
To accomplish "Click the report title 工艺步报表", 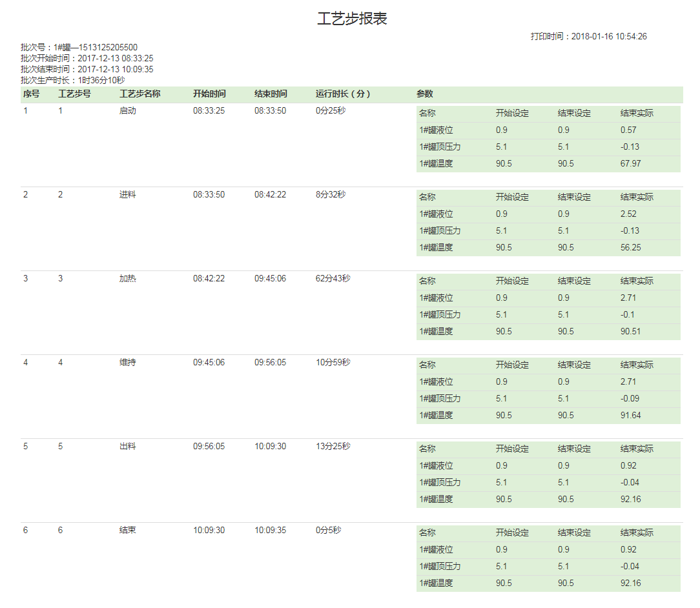I will coord(352,19).
